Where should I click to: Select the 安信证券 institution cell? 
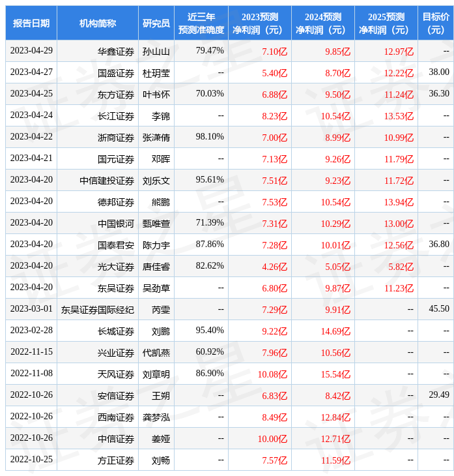click(x=97, y=396)
